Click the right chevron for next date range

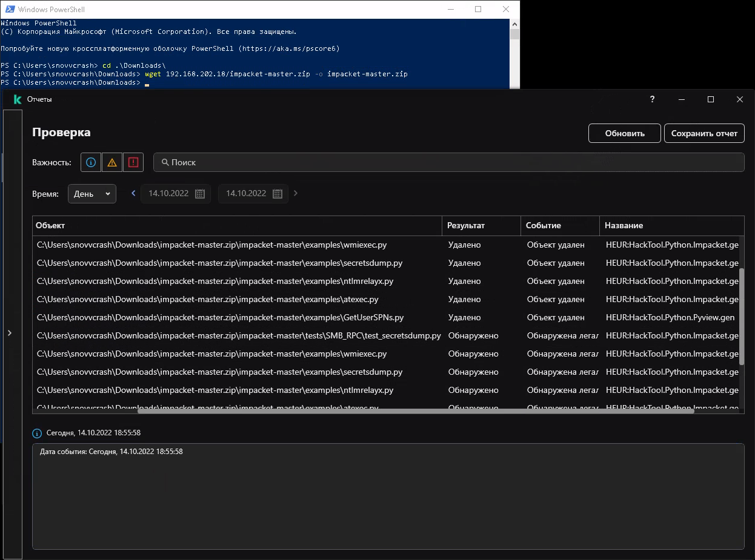click(295, 193)
